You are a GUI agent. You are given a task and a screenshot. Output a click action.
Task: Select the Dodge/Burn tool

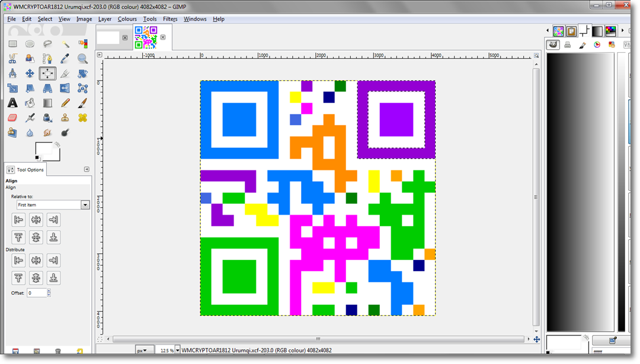tap(65, 133)
